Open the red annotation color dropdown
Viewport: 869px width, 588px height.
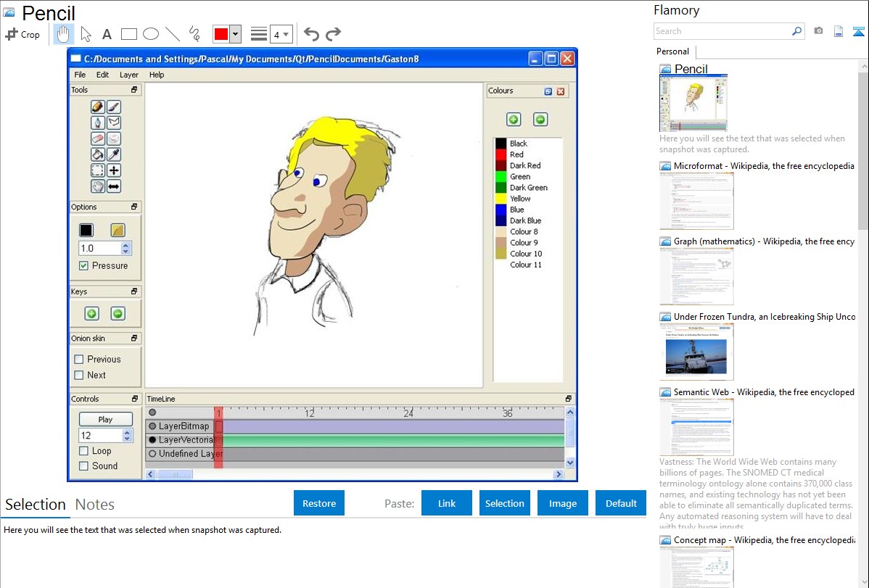tap(236, 34)
